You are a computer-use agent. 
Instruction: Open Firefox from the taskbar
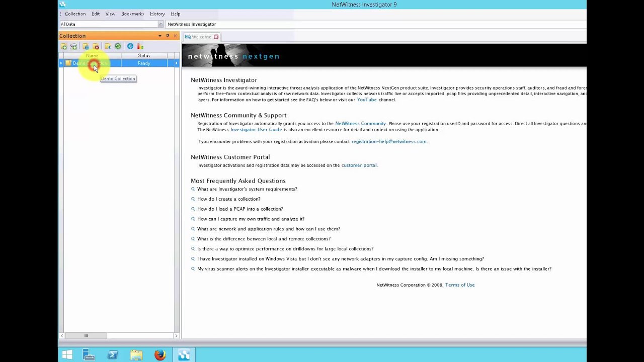(160, 355)
